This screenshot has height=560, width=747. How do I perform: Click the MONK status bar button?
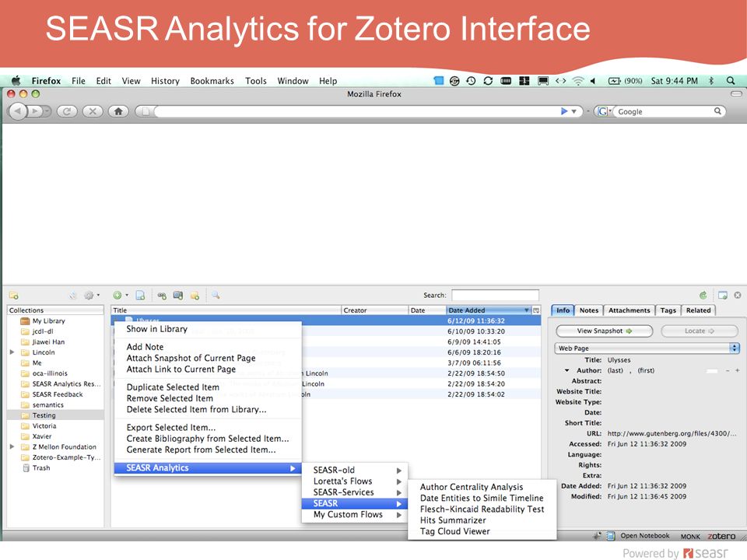pos(690,536)
